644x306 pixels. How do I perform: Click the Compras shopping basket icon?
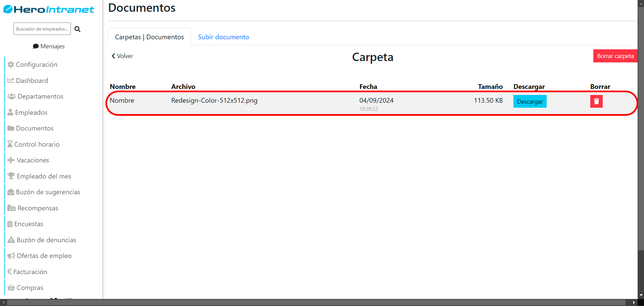coord(11,288)
